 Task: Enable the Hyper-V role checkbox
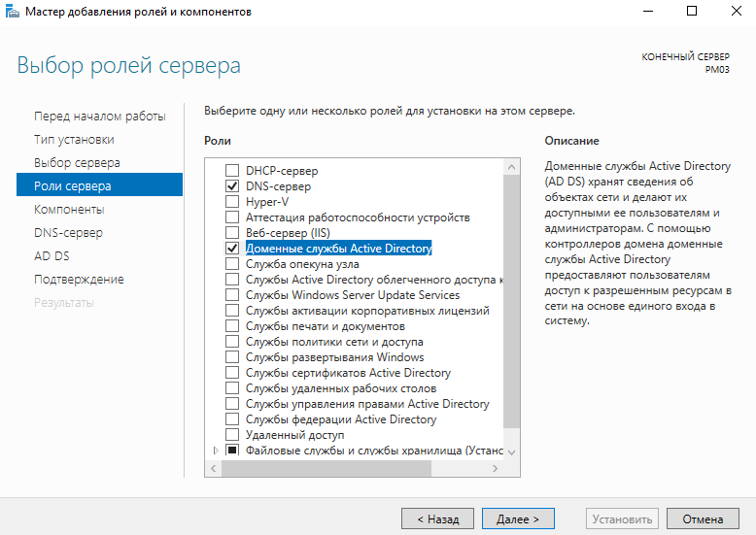click(x=232, y=201)
